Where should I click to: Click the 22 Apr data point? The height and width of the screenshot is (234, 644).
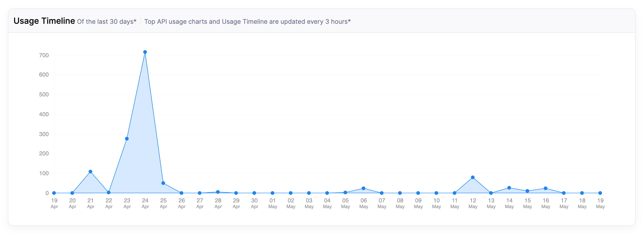[x=109, y=192]
